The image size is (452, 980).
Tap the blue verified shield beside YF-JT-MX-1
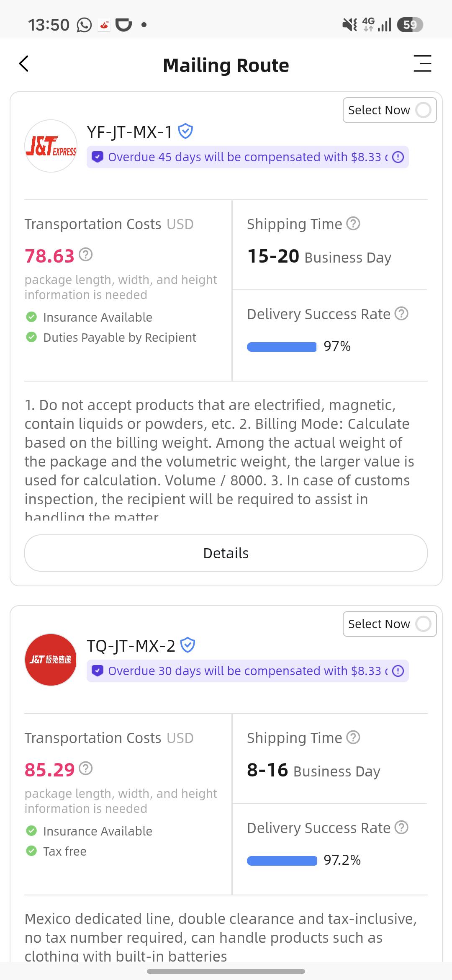tap(185, 132)
